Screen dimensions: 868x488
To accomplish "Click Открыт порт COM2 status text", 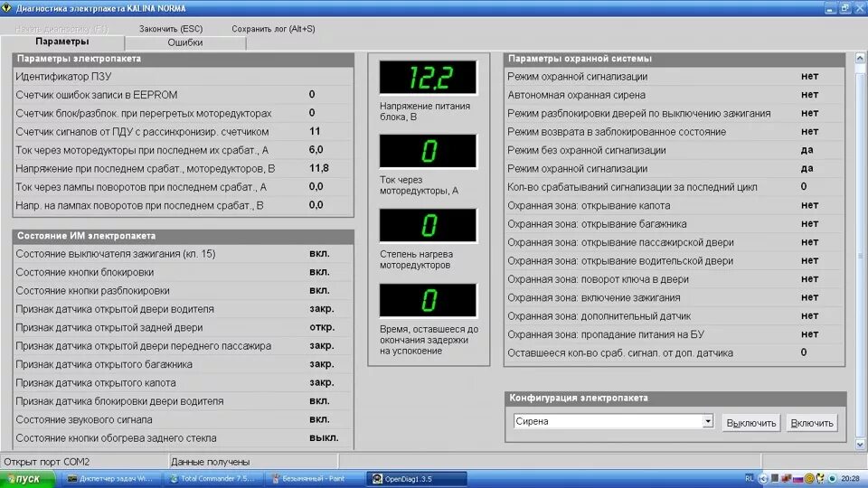I will tap(46, 462).
